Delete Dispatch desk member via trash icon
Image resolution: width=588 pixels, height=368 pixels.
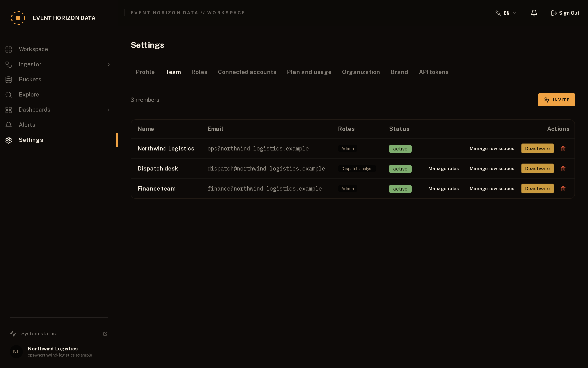click(563, 169)
